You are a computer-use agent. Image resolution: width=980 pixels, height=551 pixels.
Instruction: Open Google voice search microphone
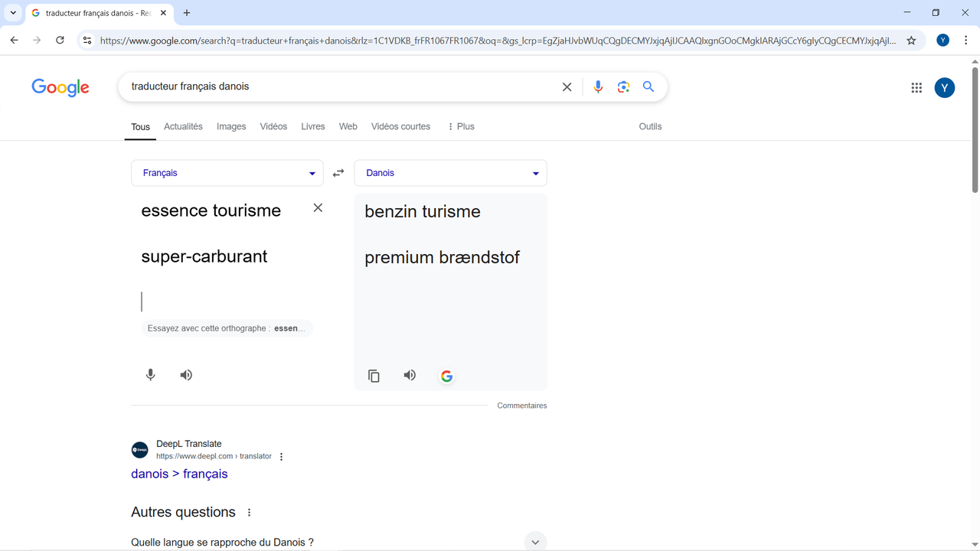point(598,86)
